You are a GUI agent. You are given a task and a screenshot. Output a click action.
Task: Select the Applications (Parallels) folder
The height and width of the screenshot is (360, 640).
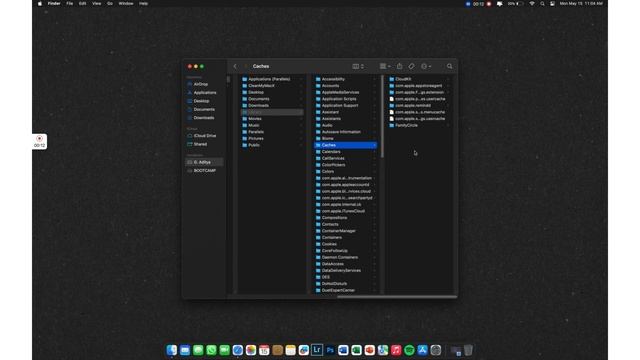pos(272,79)
